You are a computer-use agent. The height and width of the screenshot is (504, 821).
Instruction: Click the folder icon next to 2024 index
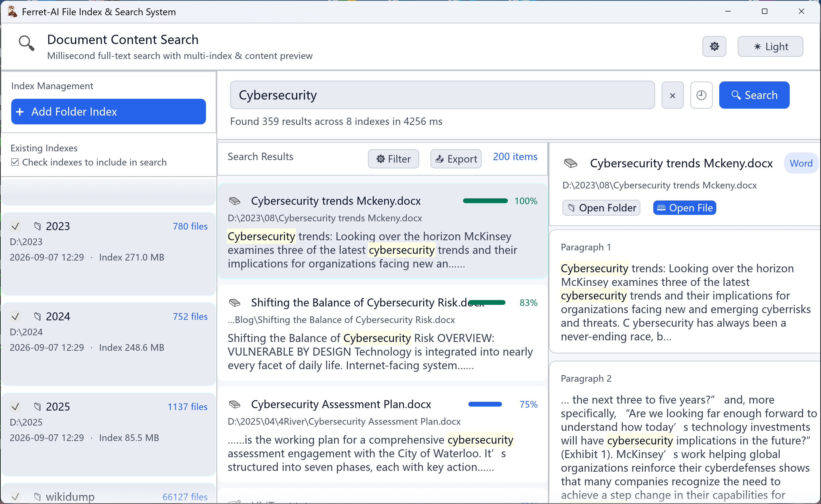coord(37,316)
